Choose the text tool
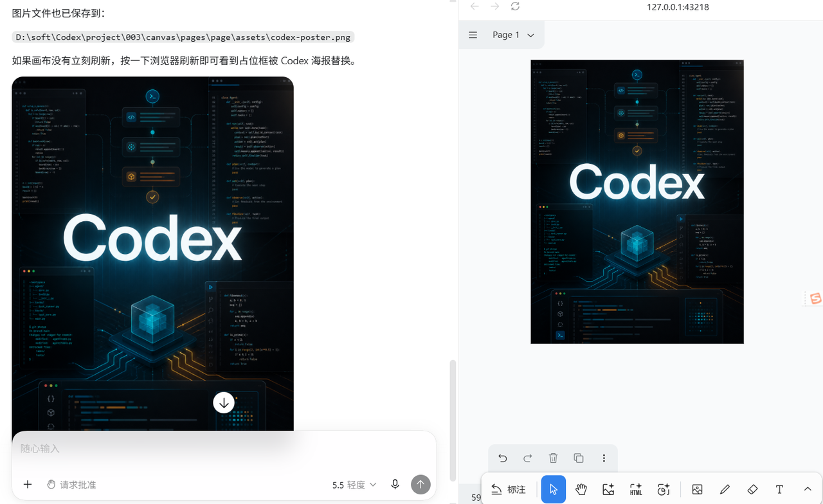823x504 pixels. [x=779, y=490]
